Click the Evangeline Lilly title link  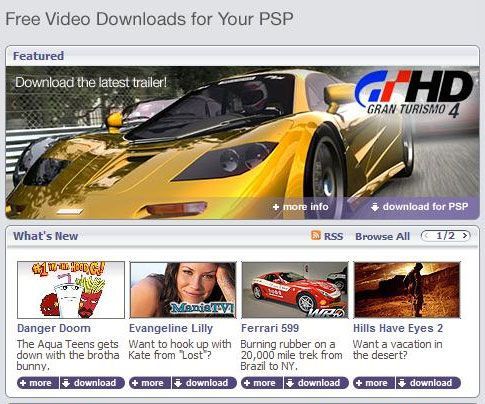coord(171,328)
